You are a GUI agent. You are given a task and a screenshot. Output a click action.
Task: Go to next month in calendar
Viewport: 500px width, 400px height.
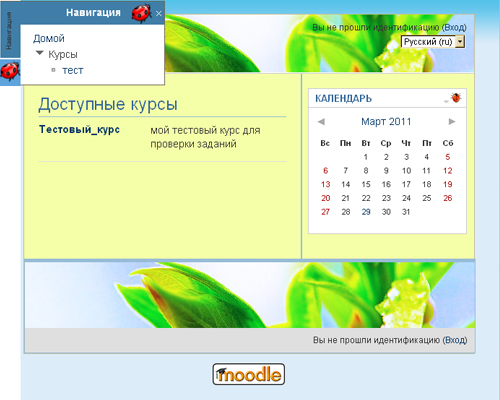[x=452, y=122]
